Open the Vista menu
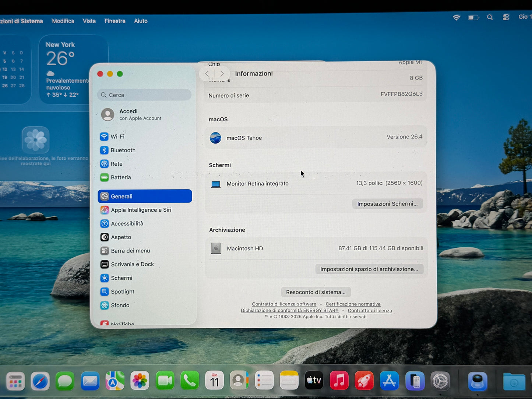This screenshot has width=532, height=399. click(89, 21)
